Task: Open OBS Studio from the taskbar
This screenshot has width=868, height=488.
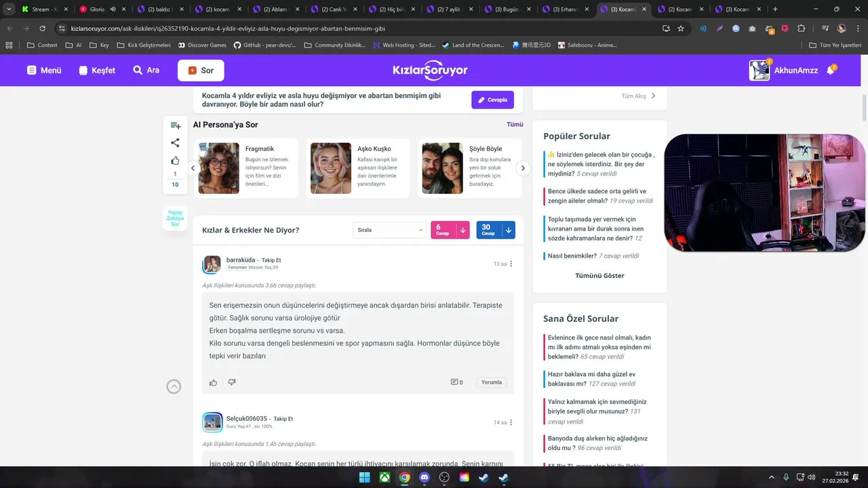Action: (444, 476)
